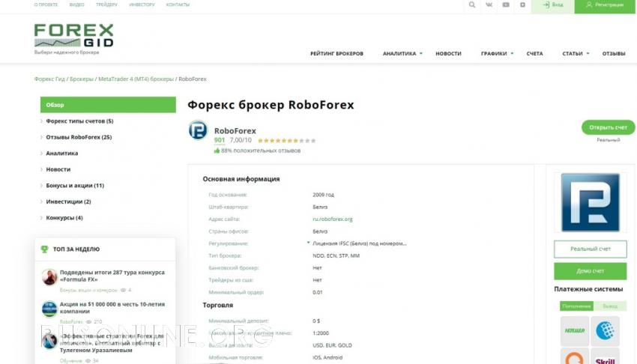Screen dimensions: 637x364
Task: Click the green Открыть счет button
Action: 608,127
